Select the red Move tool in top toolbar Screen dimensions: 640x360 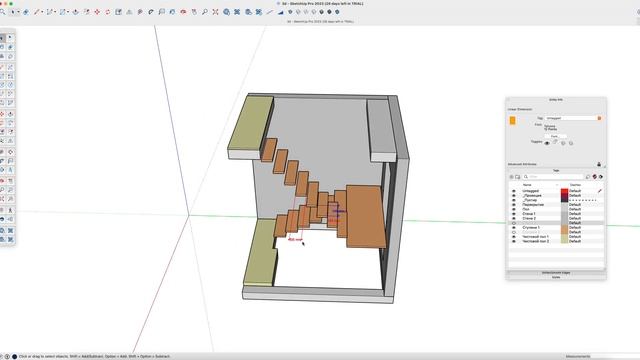click(x=97, y=12)
